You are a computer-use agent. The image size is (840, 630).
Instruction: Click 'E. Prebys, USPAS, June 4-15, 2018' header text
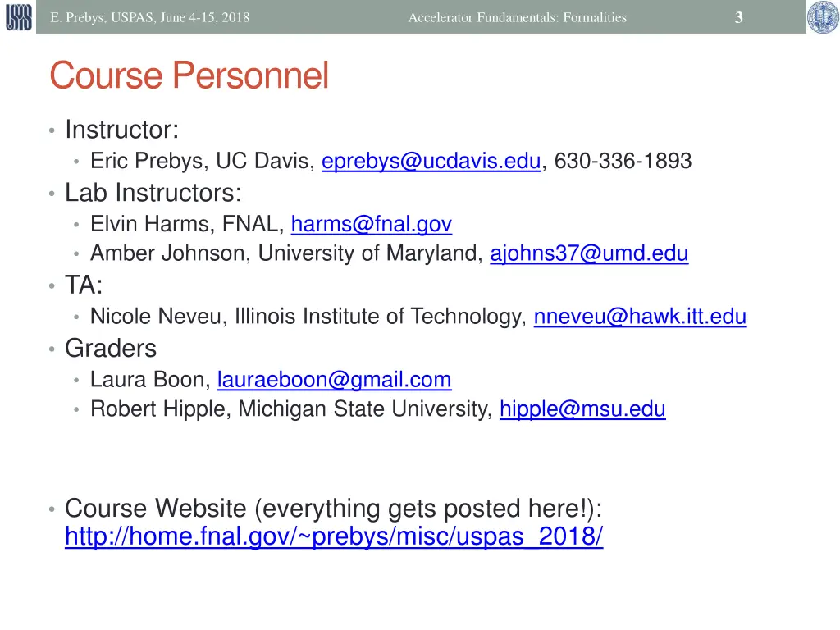pos(150,18)
